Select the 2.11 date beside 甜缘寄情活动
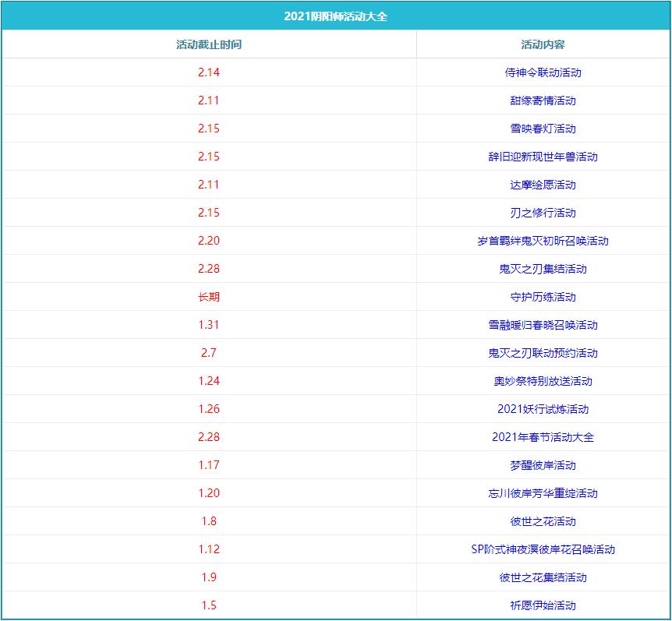Screen dimensions: 672x621 (209, 101)
